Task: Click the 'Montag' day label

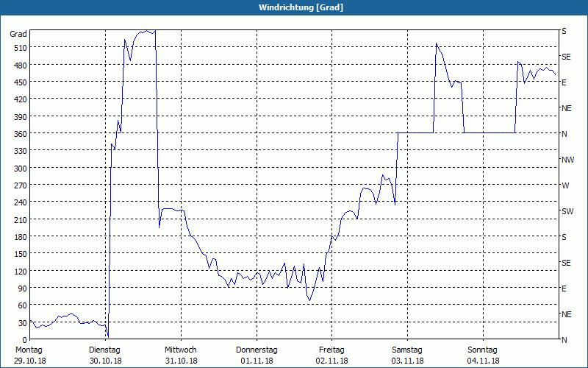Action: pyautogui.click(x=29, y=350)
